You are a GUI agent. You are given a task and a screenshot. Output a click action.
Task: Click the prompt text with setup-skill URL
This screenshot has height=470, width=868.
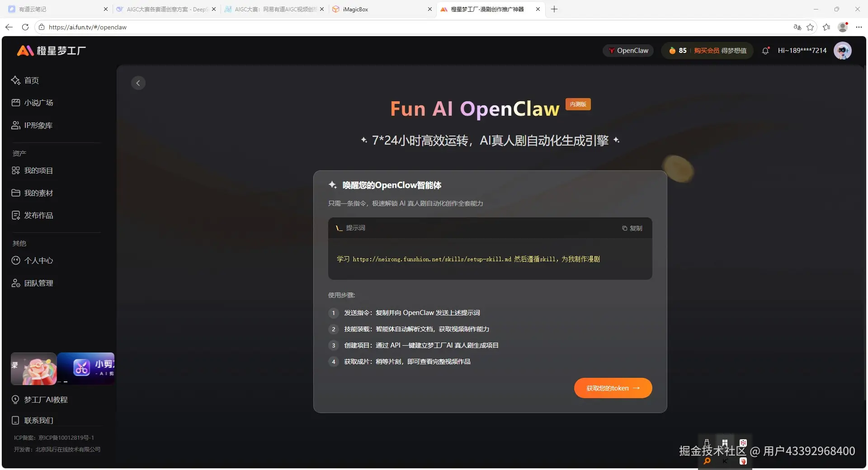point(468,259)
